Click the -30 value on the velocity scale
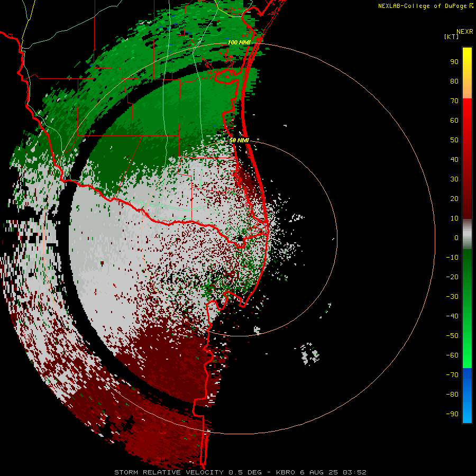The width and height of the screenshot is (476, 476). tap(452, 297)
